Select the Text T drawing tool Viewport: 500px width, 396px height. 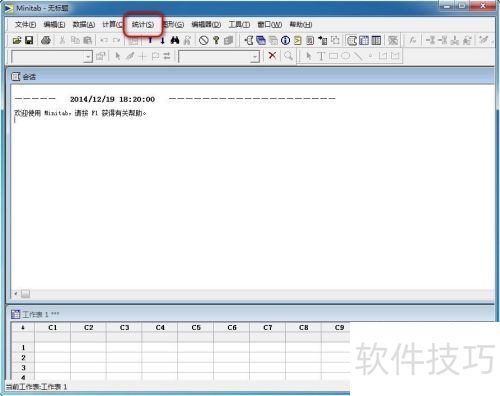point(321,56)
